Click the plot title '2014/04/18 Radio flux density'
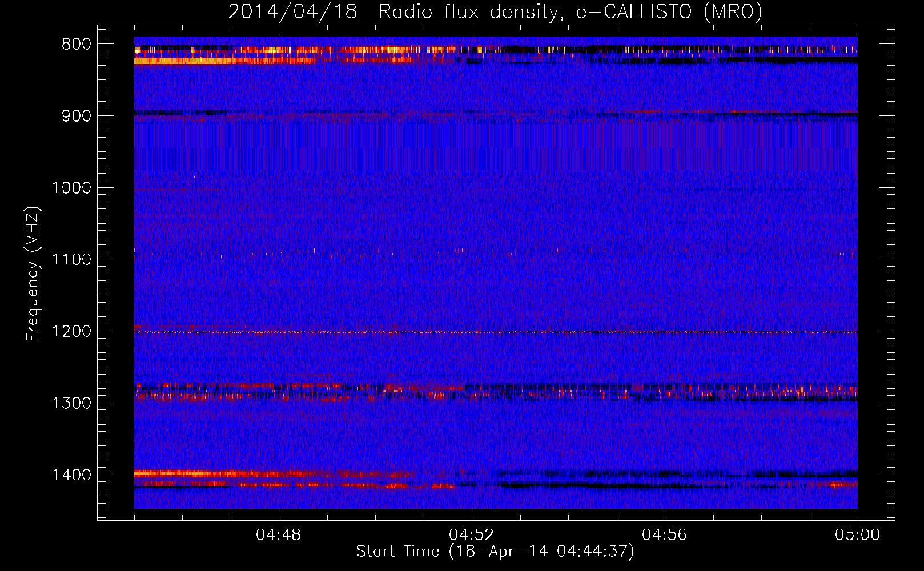This screenshot has height=571, width=924. click(x=393, y=12)
